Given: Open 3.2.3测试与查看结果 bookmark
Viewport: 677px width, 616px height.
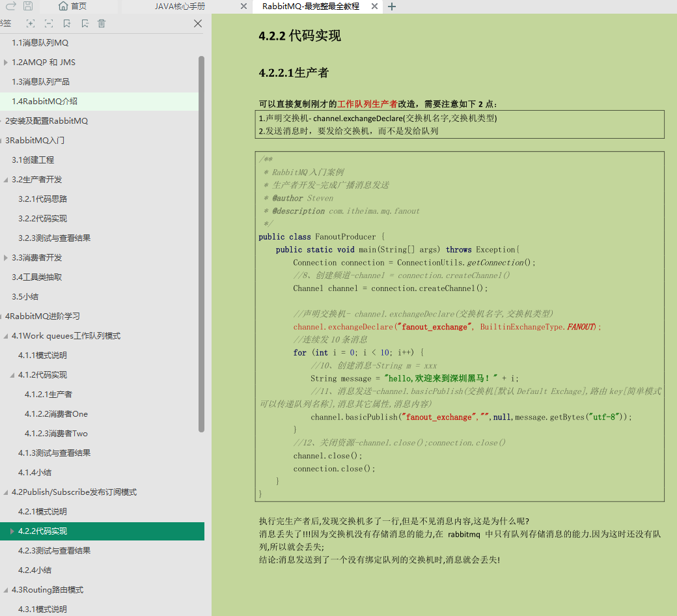Looking at the screenshot, I should coord(55,238).
